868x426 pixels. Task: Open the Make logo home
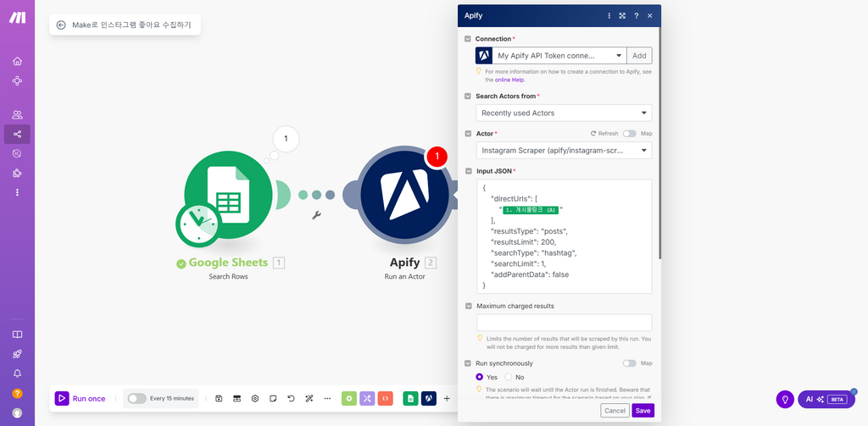[x=17, y=17]
